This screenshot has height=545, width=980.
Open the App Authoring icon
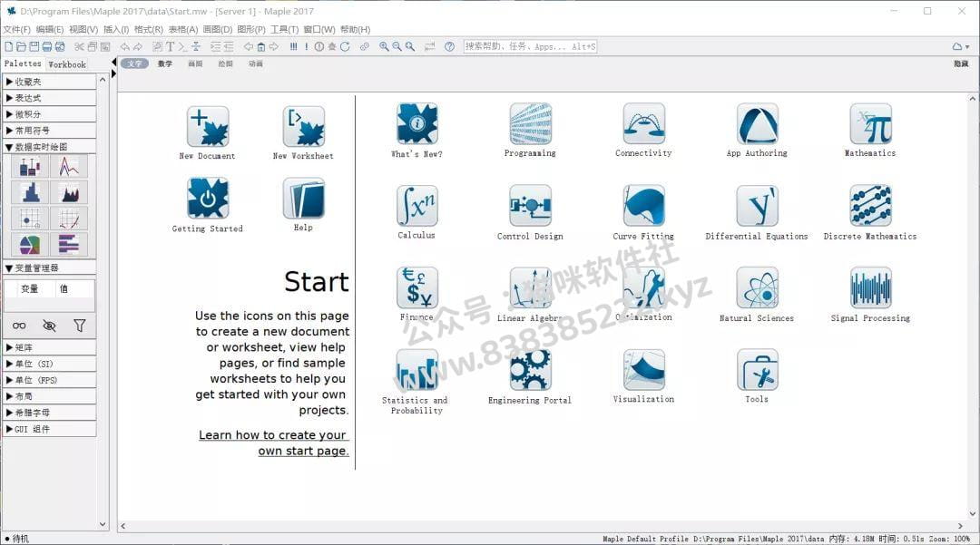(757, 124)
